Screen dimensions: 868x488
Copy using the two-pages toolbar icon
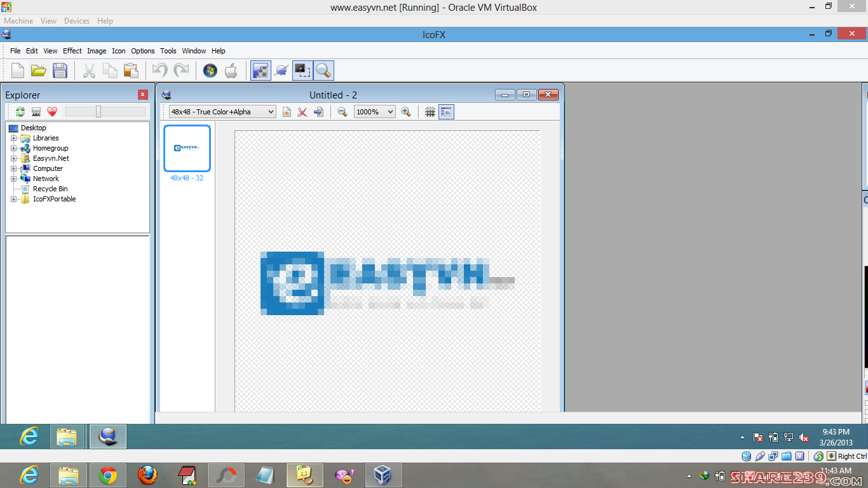coord(110,71)
